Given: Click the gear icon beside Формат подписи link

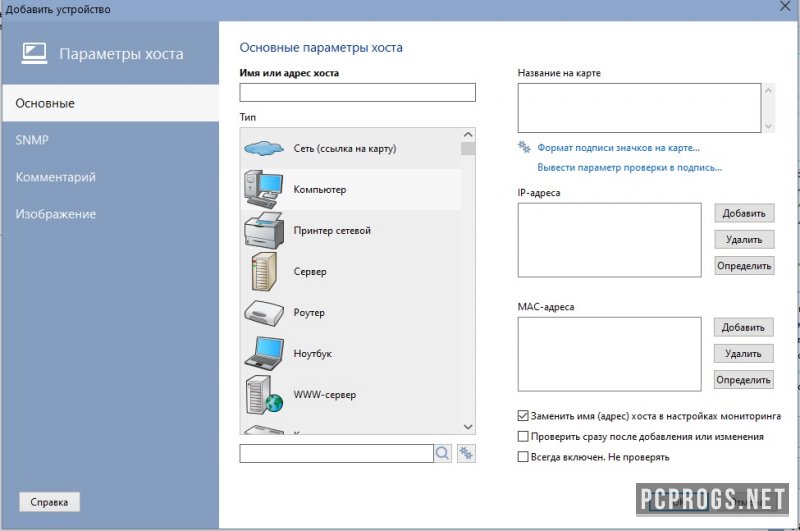Looking at the screenshot, I should tap(524, 147).
